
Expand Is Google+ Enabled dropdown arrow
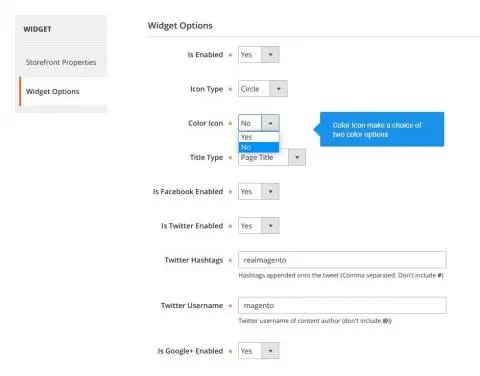(270, 351)
